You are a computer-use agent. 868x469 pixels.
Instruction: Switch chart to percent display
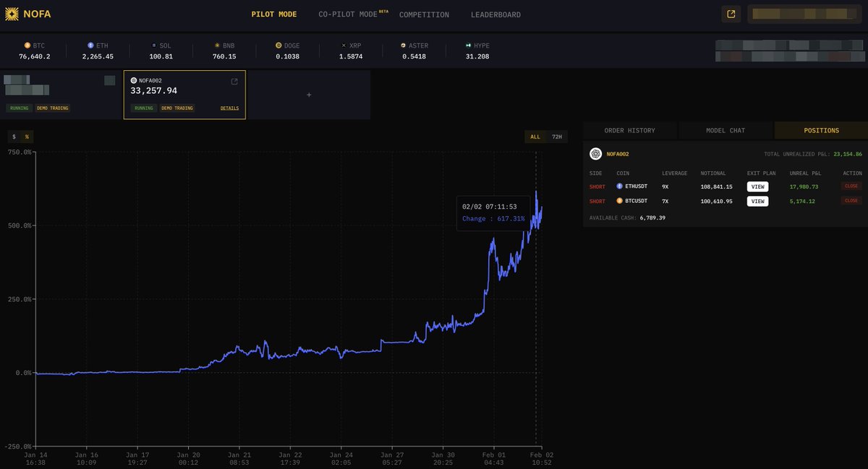pyautogui.click(x=27, y=137)
